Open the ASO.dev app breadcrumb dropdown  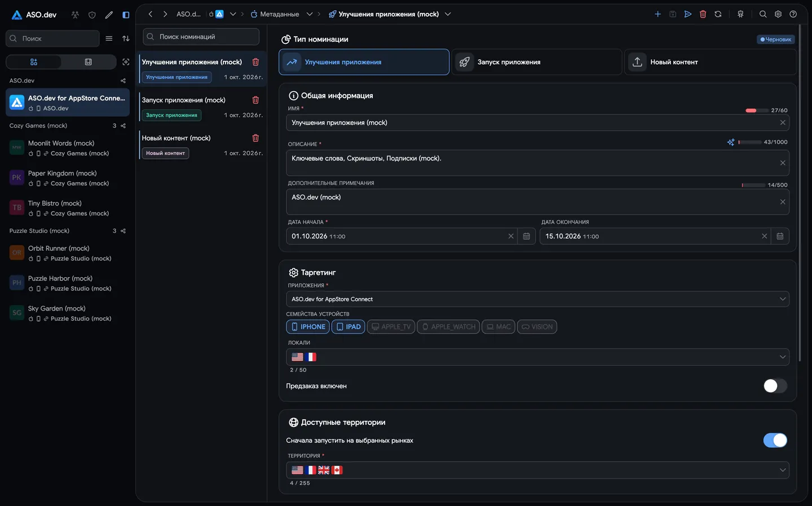tap(233, 14)
